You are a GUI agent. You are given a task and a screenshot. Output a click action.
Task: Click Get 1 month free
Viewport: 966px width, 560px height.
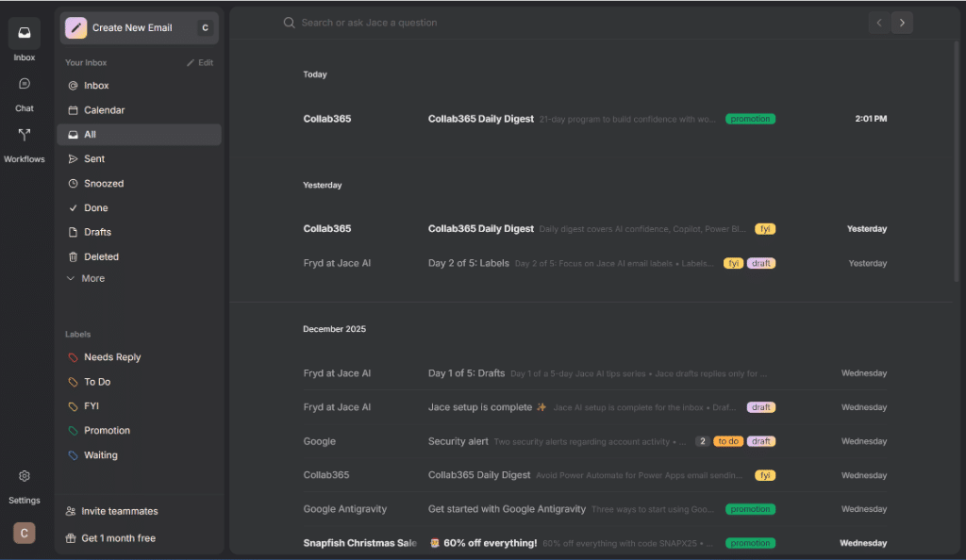point(118,538)
